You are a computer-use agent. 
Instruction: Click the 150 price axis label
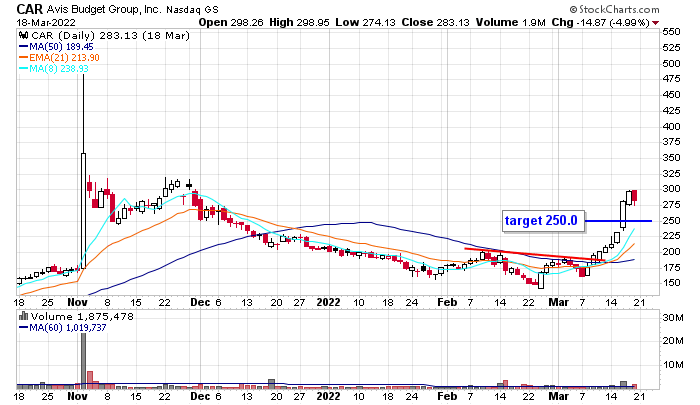671,283
